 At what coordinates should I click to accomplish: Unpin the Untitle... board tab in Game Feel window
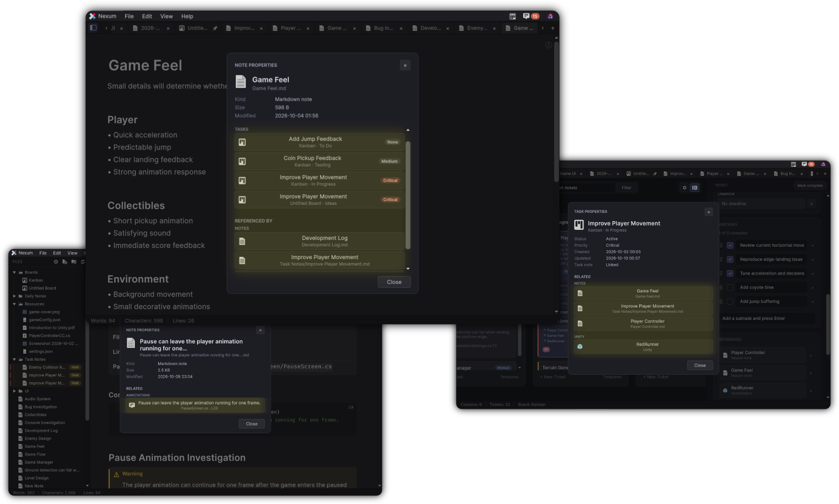[215, 28]
